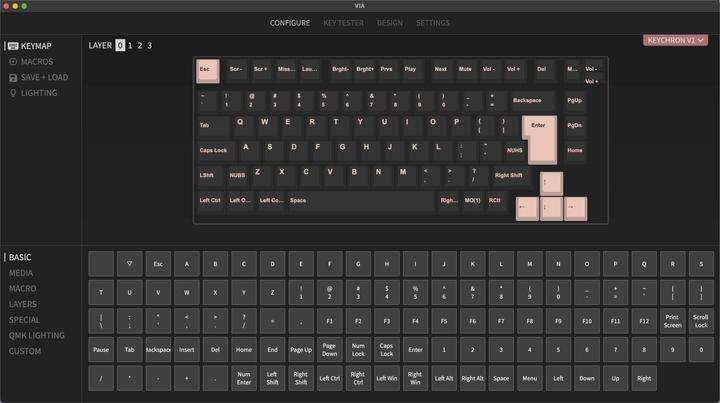
Task: Choose the Space keycode in the Basic list
Action: (x=501, y=379)
